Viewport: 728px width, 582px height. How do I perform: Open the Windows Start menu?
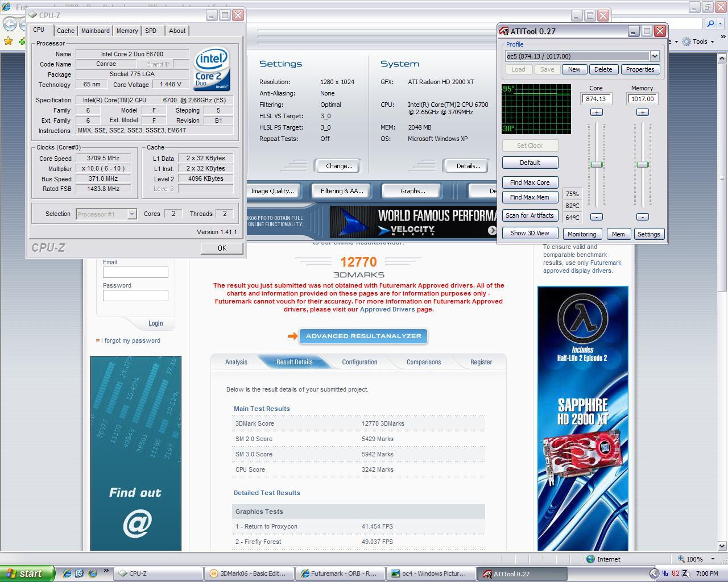27,573
